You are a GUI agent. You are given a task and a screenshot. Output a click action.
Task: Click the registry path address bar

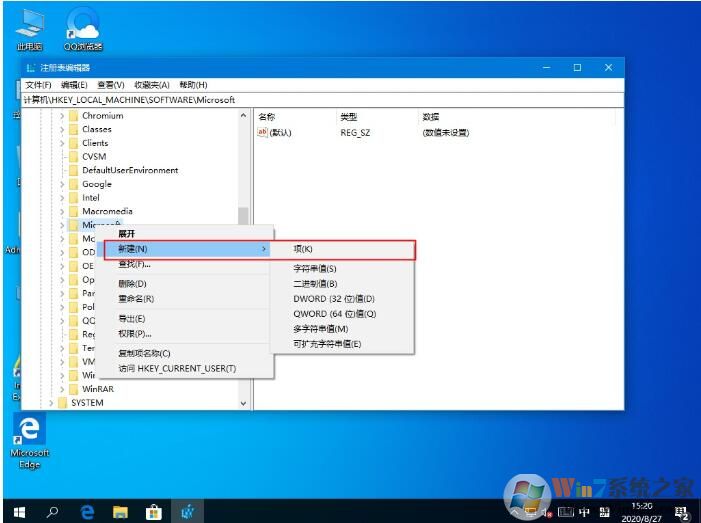coord(322,100)
